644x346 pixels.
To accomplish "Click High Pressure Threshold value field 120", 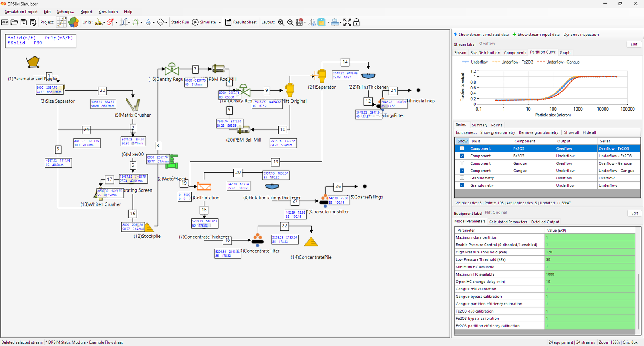I will [x=590, y=252].
